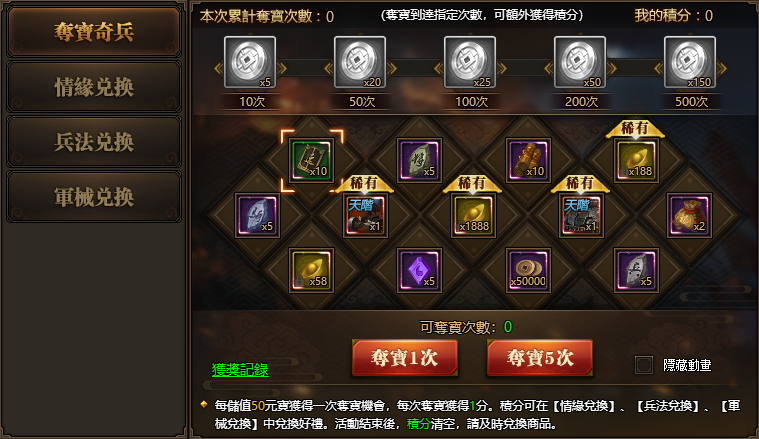The image size is (759, 439).
Task: Select the green book x10 prize icon
Action: [312, 160]
